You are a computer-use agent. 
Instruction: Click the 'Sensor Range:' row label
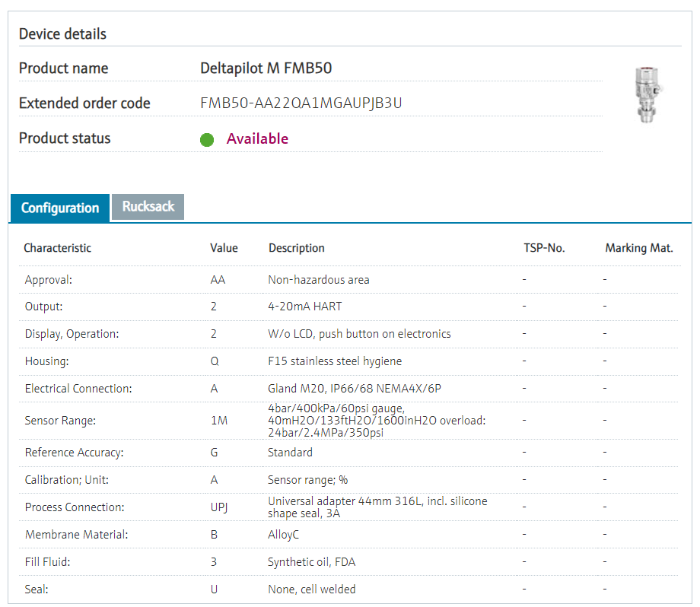coord(60,421)
